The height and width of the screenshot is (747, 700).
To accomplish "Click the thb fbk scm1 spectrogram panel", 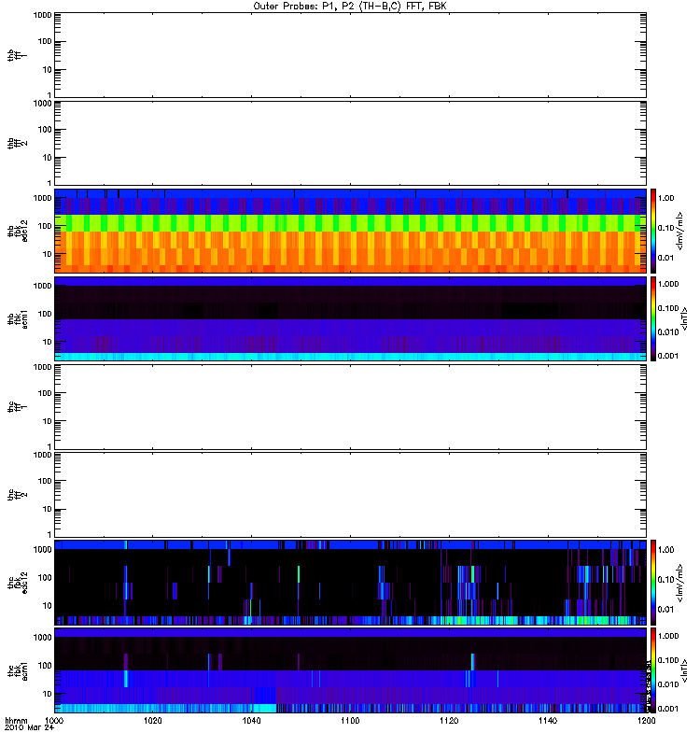I will (350, 318).
